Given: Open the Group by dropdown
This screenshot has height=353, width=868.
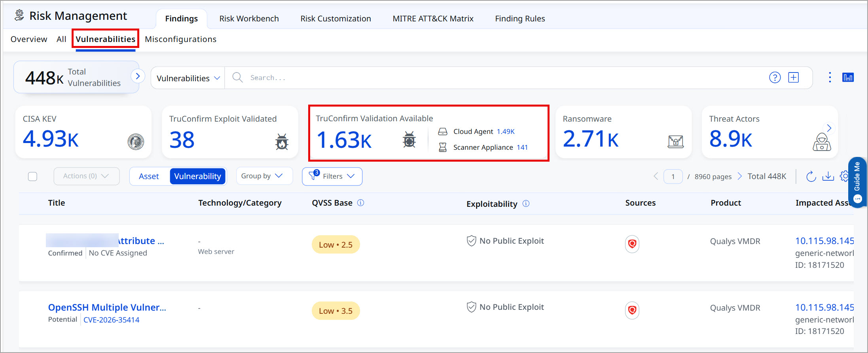Looking at the screenshot, I should tap(264, 176).
